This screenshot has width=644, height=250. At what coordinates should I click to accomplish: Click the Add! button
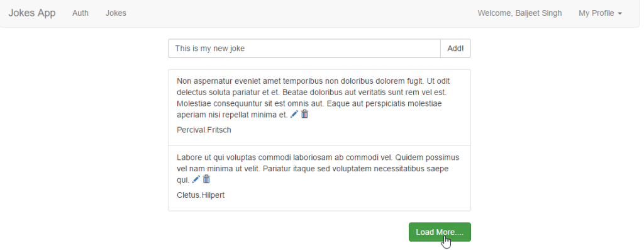[x=455, y=48]
